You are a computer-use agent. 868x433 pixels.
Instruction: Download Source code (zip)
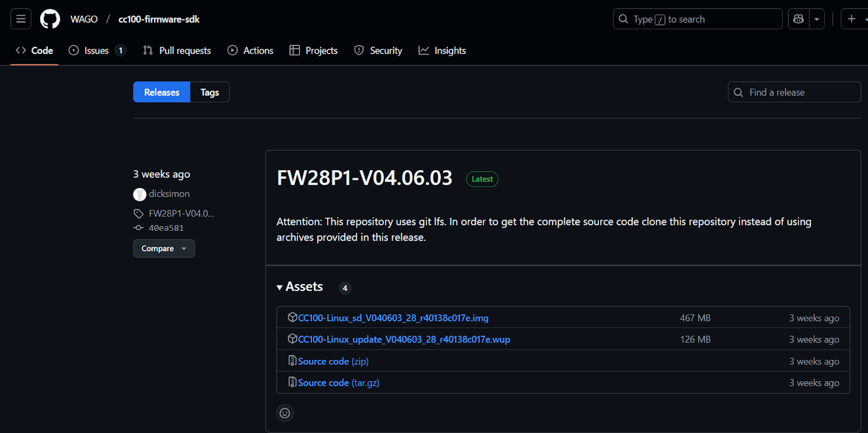(333, 361)
